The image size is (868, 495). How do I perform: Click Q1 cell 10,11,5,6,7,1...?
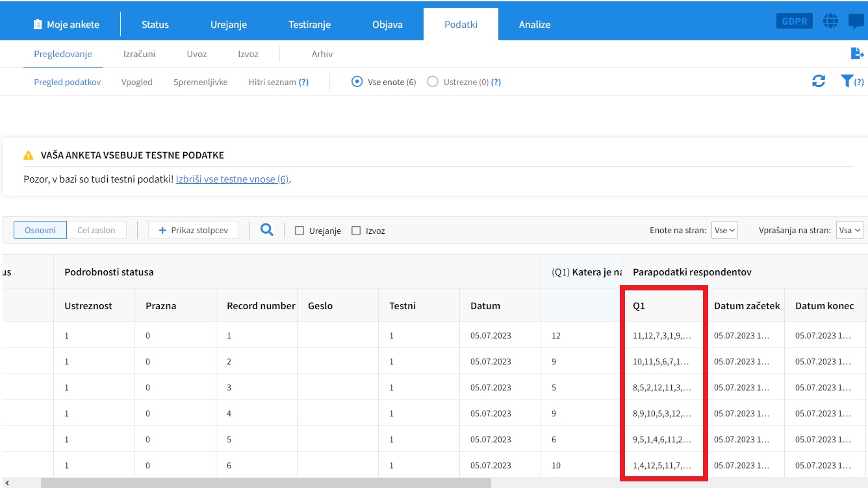click(663, 361)
